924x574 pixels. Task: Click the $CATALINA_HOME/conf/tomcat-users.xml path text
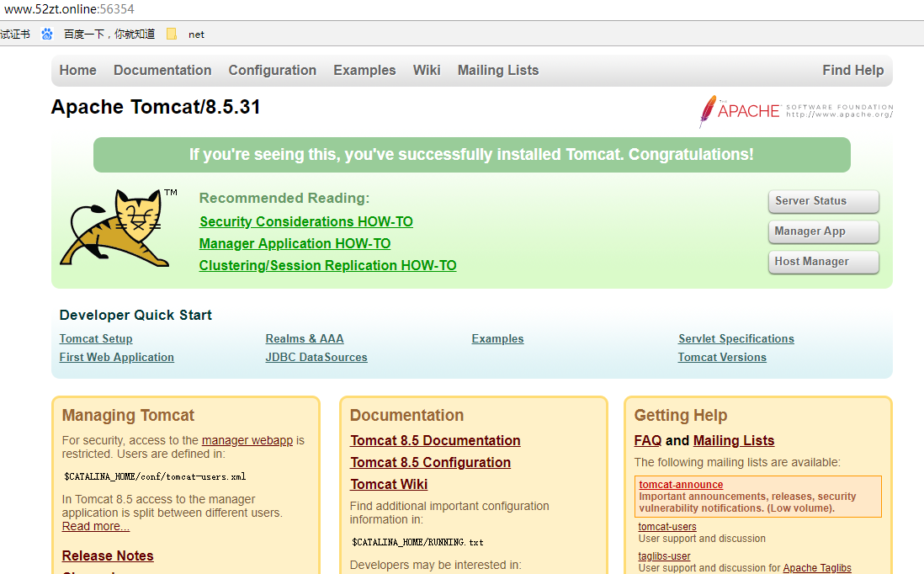coord(154,476)
